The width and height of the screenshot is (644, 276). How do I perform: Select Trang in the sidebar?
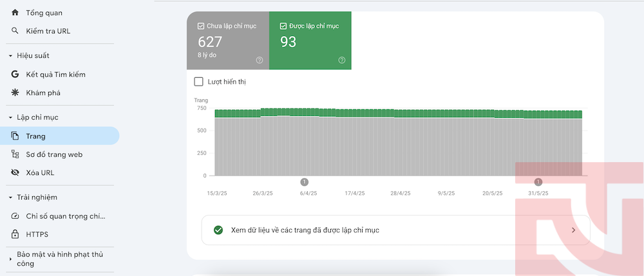[59, 136]
